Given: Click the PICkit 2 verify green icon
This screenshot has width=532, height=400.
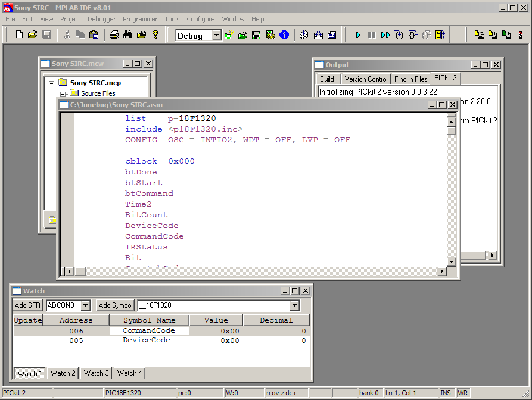Looking at the screenshot, I should click(506, 35).
